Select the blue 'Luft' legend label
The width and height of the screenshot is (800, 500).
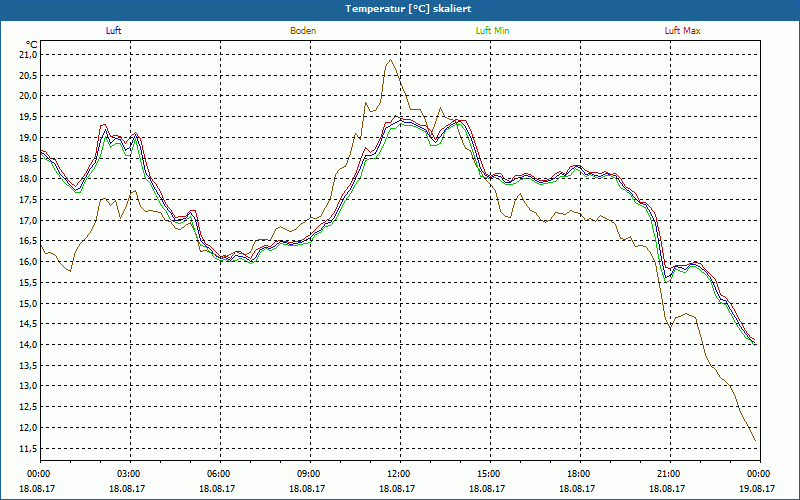(x=113, y=31)
